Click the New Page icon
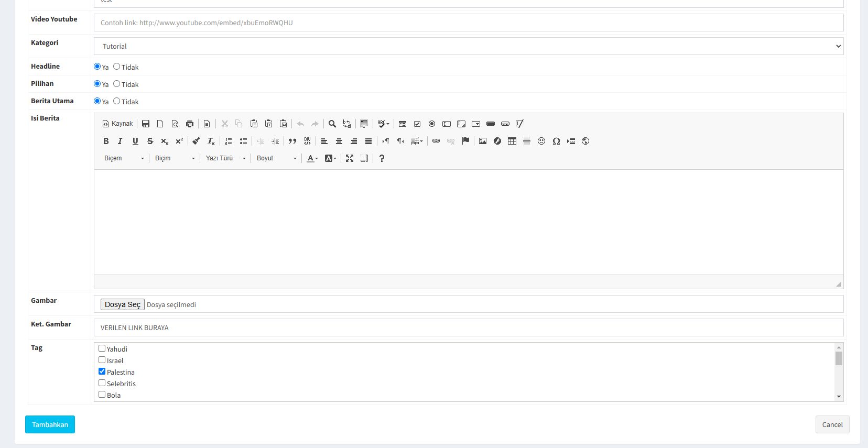 tap(160, 124)
